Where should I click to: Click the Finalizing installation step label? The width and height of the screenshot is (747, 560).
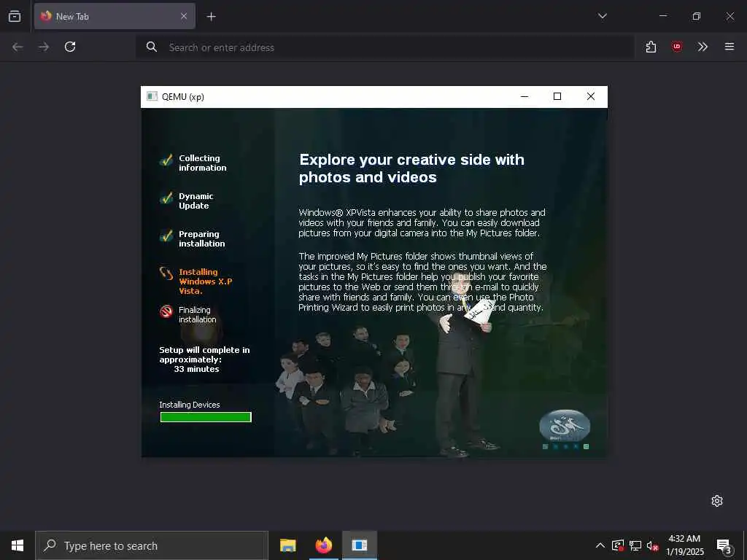pos(197,315)
